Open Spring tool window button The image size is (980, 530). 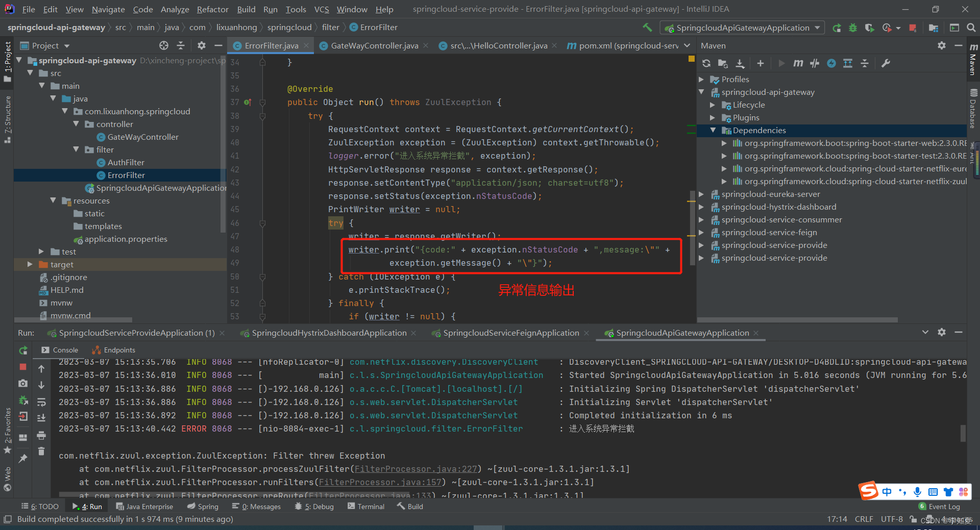pos(203,507)
